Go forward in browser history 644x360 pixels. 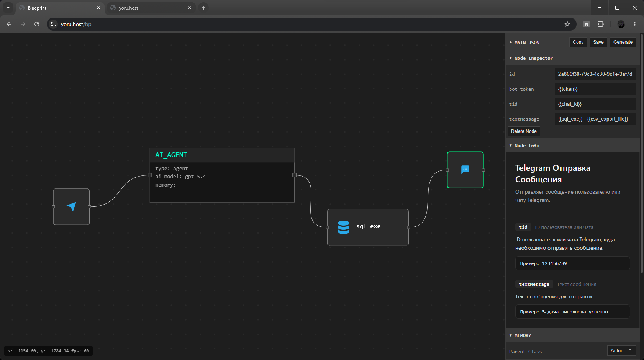pos(23,24)
